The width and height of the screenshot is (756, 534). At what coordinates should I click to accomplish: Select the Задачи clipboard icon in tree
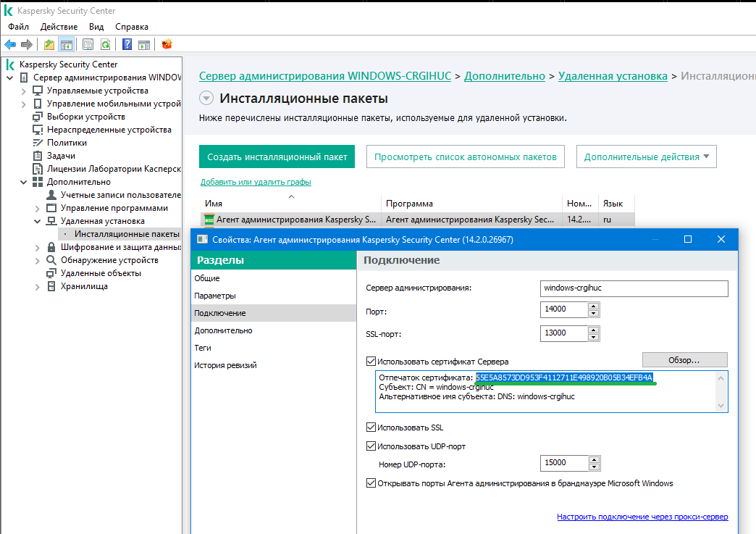38,156
